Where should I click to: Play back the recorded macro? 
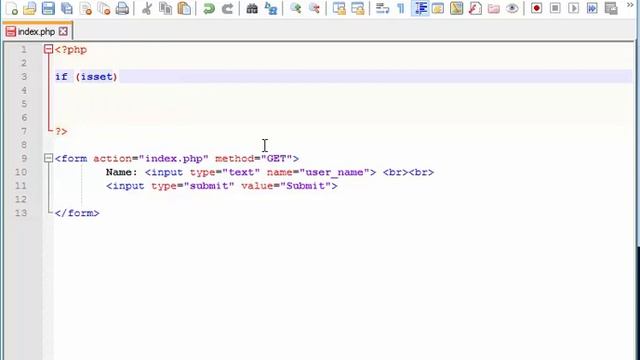point(573,8)
